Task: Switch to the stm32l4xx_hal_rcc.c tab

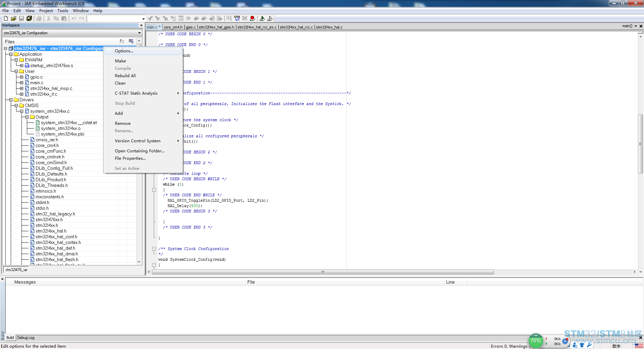Action: [x=296, y=27]
